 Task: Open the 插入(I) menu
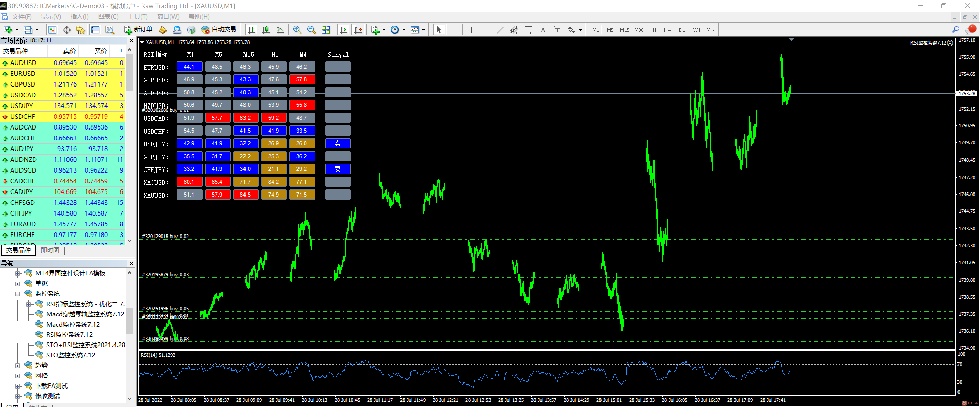click(80, 17)
